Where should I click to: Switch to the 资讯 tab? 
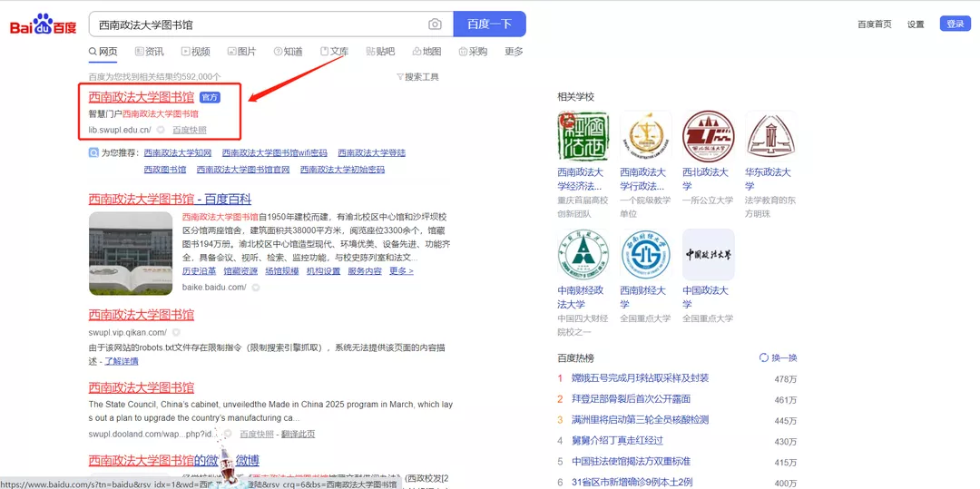[150, 52]
